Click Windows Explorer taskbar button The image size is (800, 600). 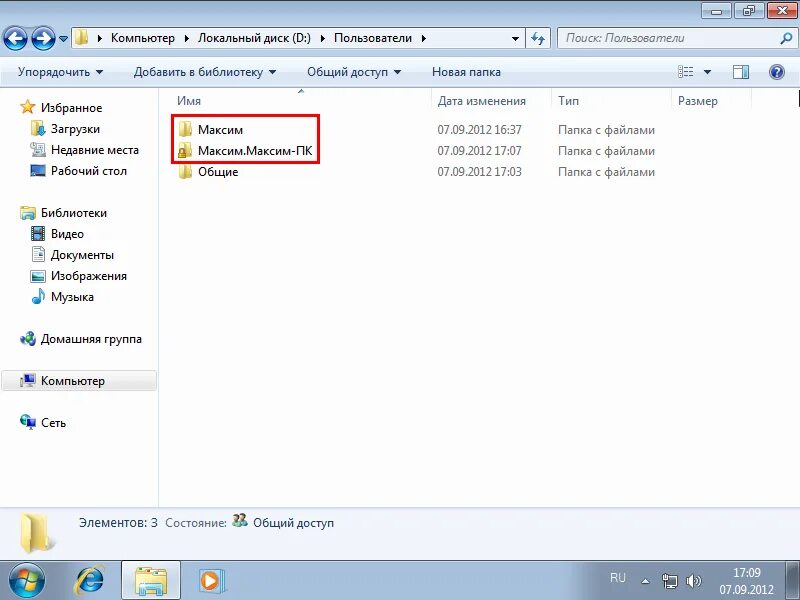pyautogui.click(x=151, y=581)
